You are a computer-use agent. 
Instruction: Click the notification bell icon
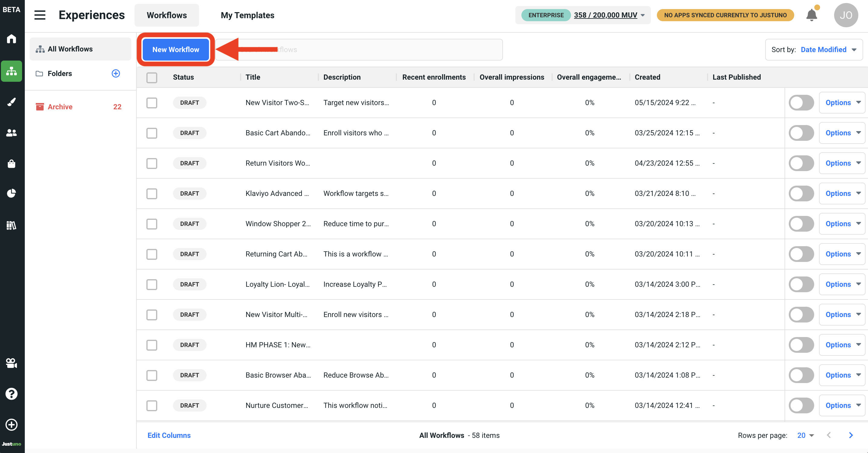click(811, 15)
